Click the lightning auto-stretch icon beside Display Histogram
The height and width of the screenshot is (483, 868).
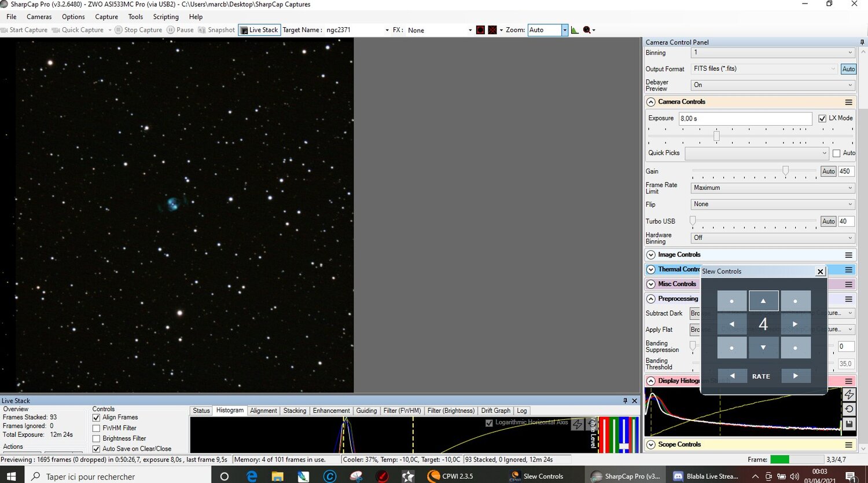click(850, 394)
